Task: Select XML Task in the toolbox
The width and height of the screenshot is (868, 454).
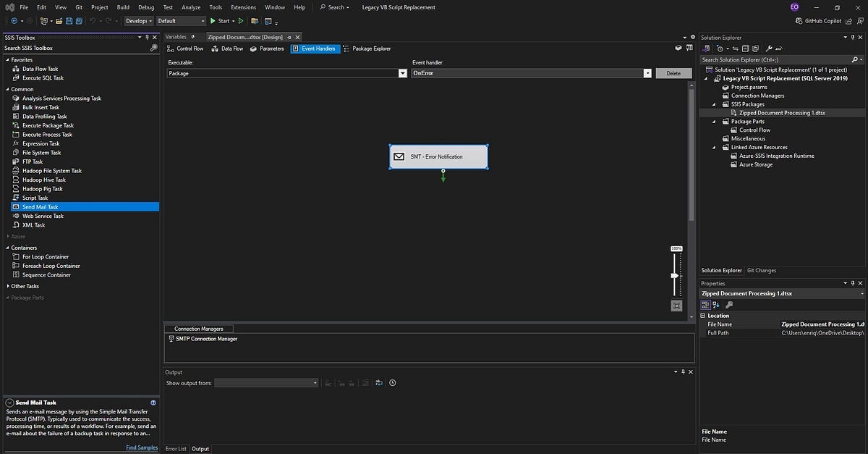Action: pyautogui.click(x=33, y=225)
